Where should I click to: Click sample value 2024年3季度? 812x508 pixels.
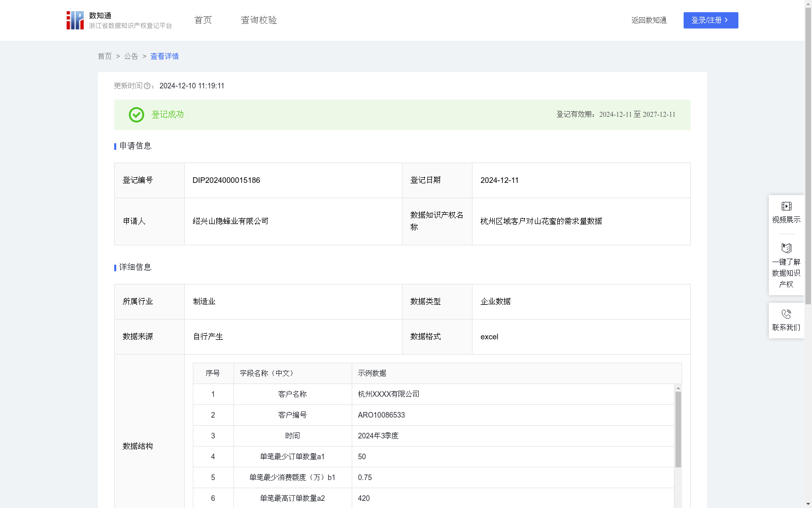[378, 436]
